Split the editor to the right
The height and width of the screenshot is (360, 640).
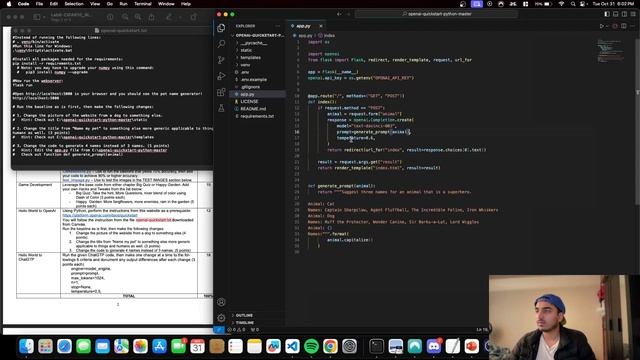tap(624, 26)
